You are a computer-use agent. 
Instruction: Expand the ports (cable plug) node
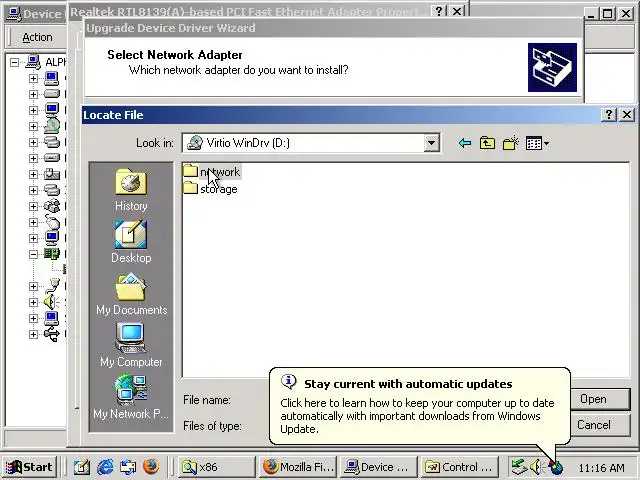[33, 287]
